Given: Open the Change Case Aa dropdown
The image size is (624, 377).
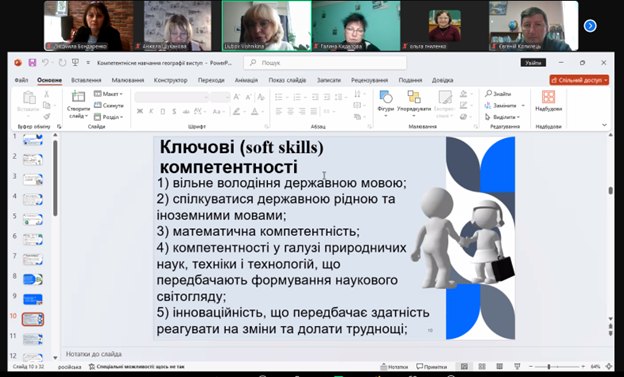Looking at the screenshot, I should click(x=218, y=111).
